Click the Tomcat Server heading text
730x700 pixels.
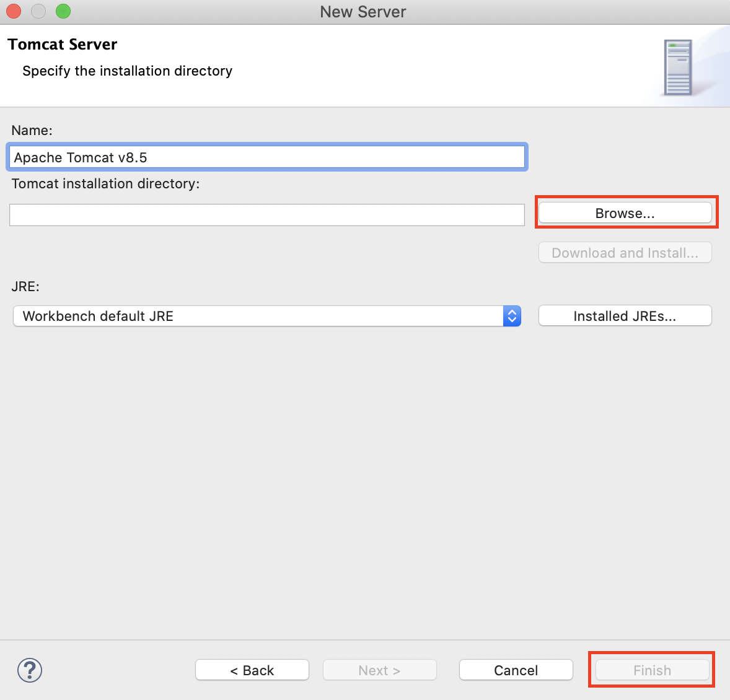click(x=63, y=44)
